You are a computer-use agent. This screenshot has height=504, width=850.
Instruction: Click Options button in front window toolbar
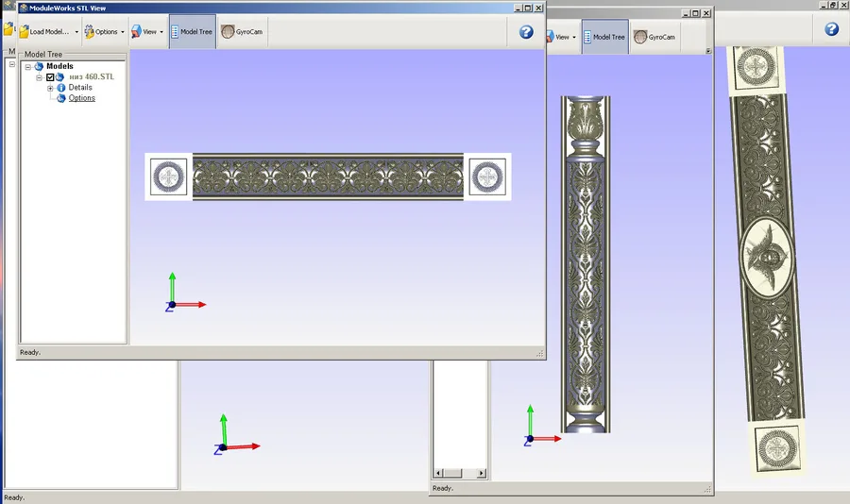[101, 32]
